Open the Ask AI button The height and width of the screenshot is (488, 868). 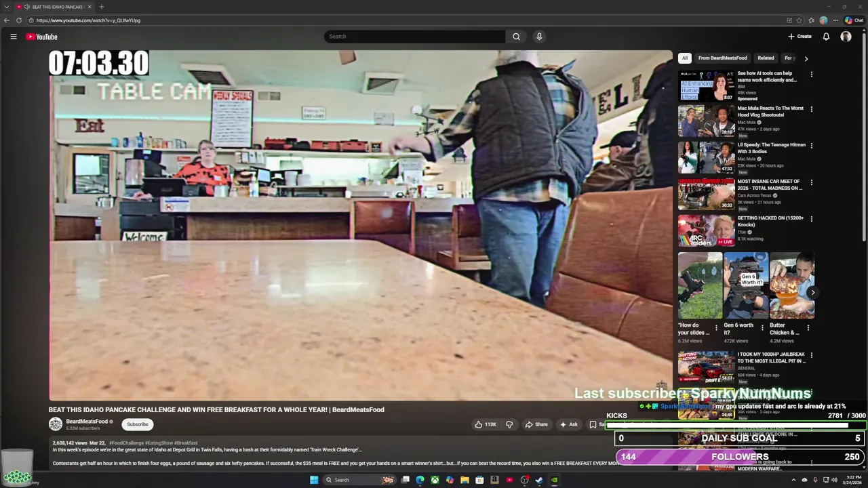coord(568,424)
